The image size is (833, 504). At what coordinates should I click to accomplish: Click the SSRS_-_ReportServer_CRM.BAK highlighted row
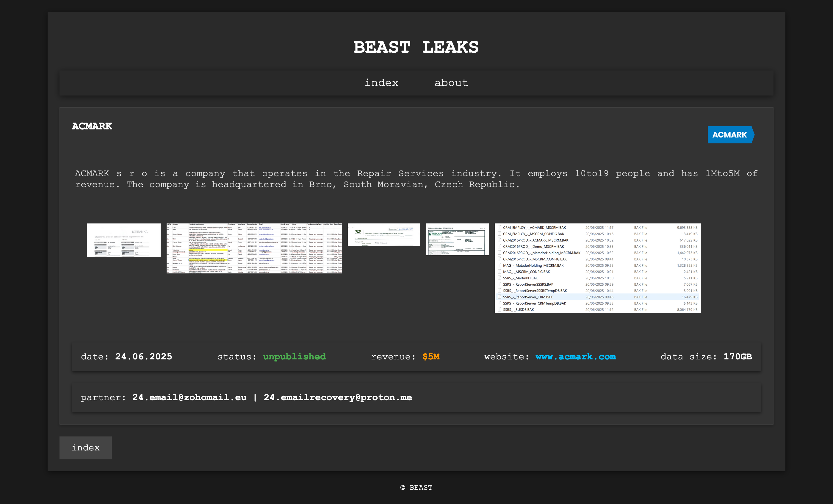click(x=597, y=297)
